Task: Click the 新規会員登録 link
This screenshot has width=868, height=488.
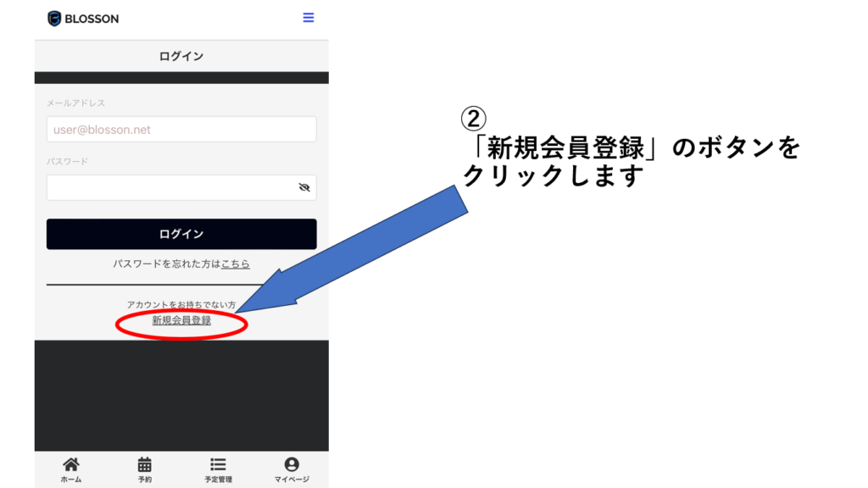Action: (181, 320)
